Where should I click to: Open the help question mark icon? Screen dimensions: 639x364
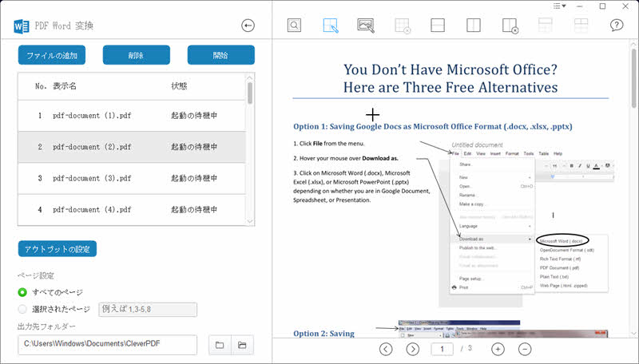point(617,26)
